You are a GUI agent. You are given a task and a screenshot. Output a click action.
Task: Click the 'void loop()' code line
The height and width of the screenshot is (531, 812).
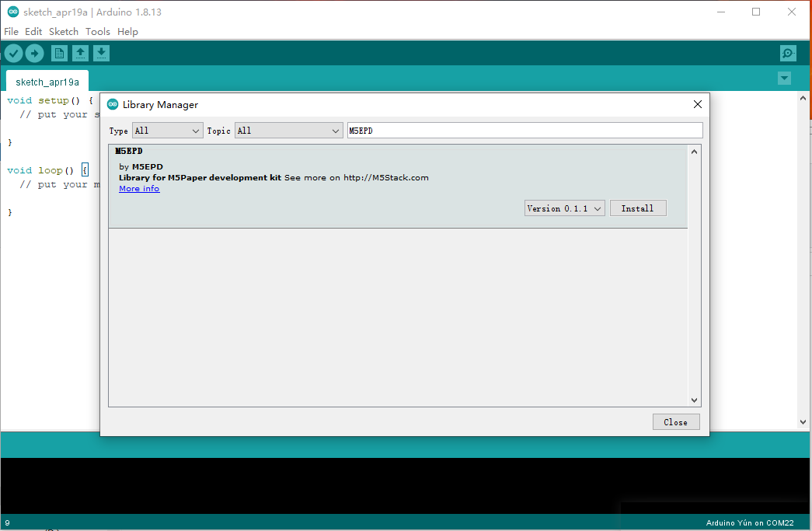(47, 170)
